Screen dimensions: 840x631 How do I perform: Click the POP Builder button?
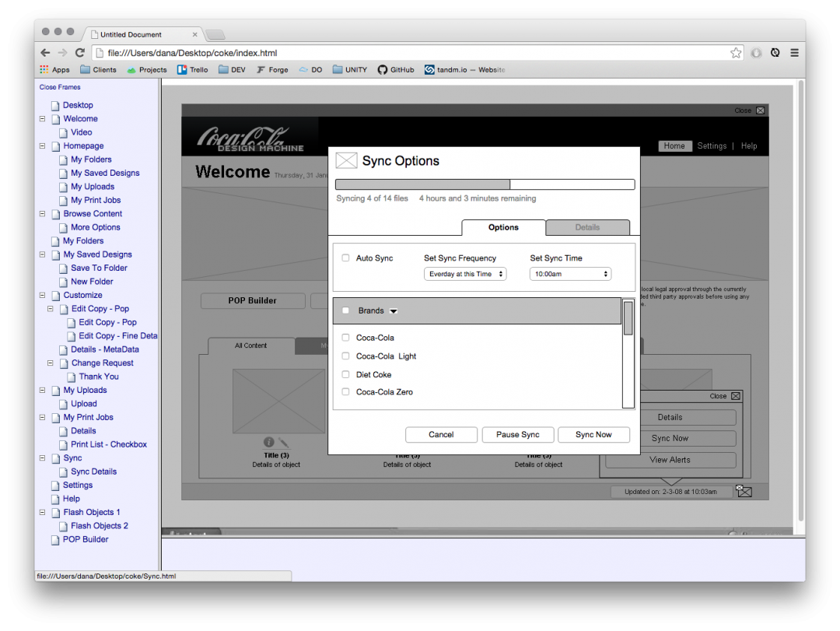coord(252,301)
